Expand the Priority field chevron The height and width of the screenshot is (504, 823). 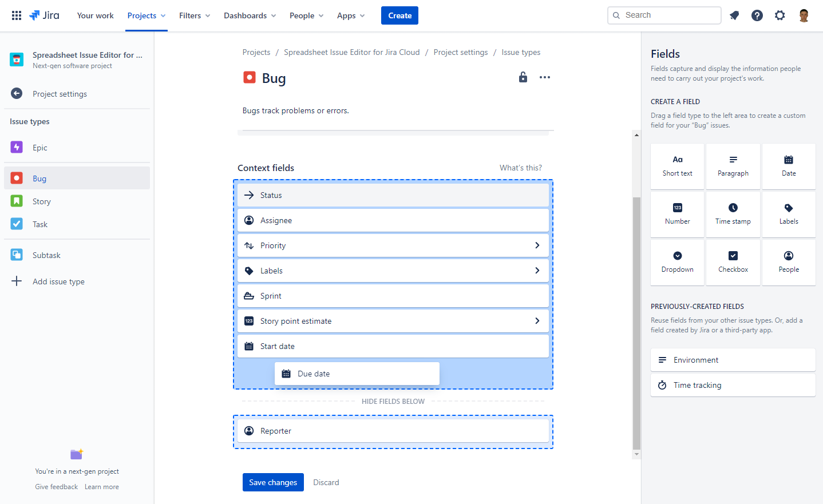pos(537,245)
